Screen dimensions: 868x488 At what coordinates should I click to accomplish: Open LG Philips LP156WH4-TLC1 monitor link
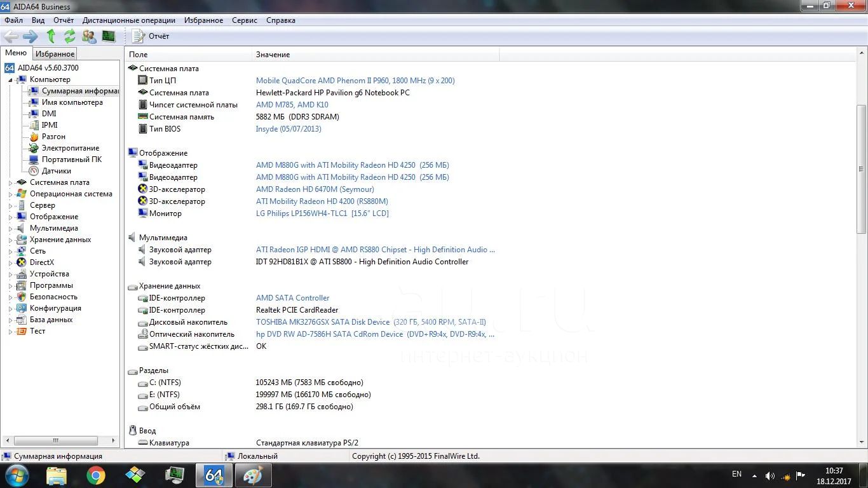322,213
